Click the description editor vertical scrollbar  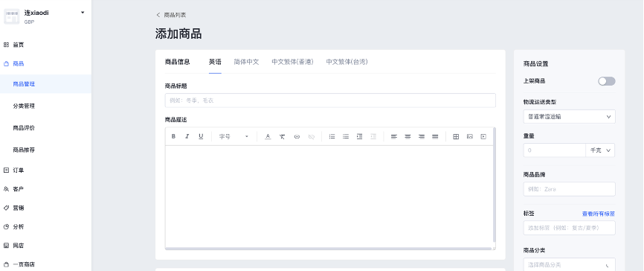coord(494,185)
